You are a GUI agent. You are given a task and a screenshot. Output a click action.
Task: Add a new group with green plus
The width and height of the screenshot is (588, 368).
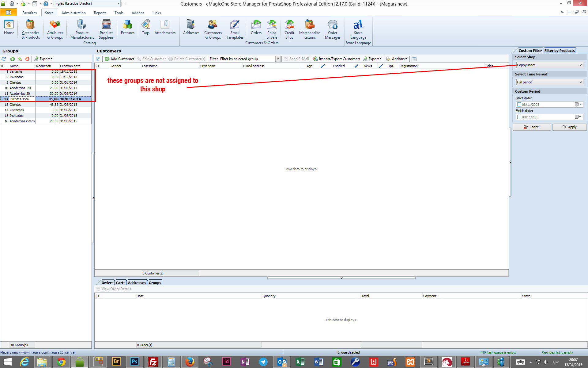point(13,59)
